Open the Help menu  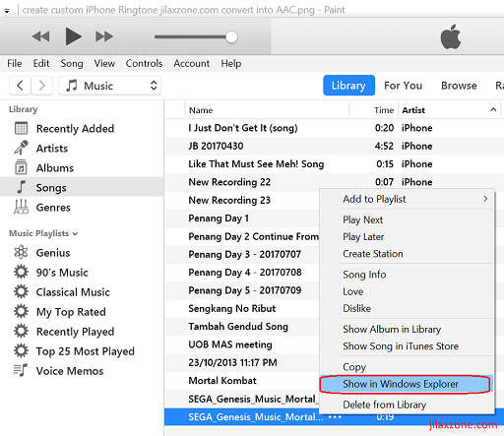(x=231, y=63)
